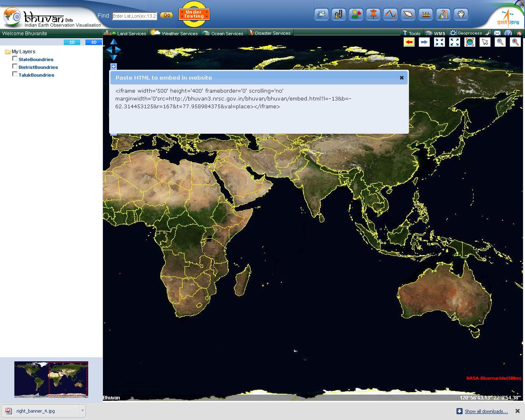Screen dimensions: 525x420
Task: Enable the TalukBoundries layer checkbox
Action: (15, 74)
